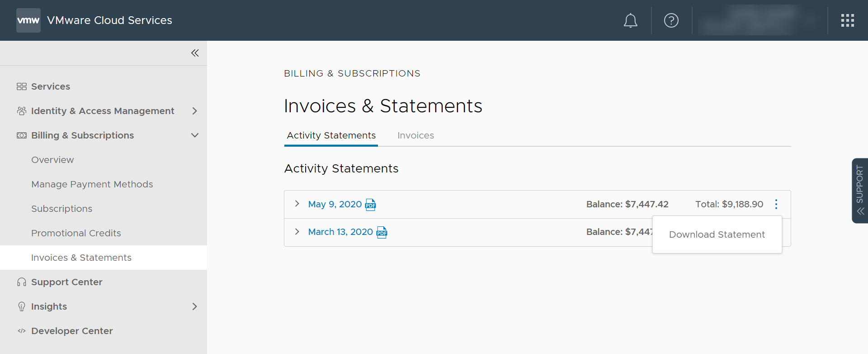Click the Services grid icon
This screenshot has height=354, width=868.
(x=22, y=86)
